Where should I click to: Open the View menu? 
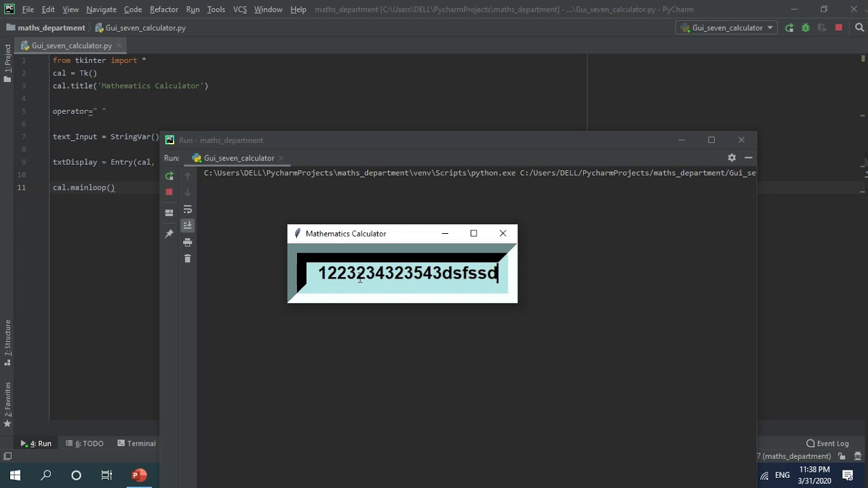[x=71, y=9]
